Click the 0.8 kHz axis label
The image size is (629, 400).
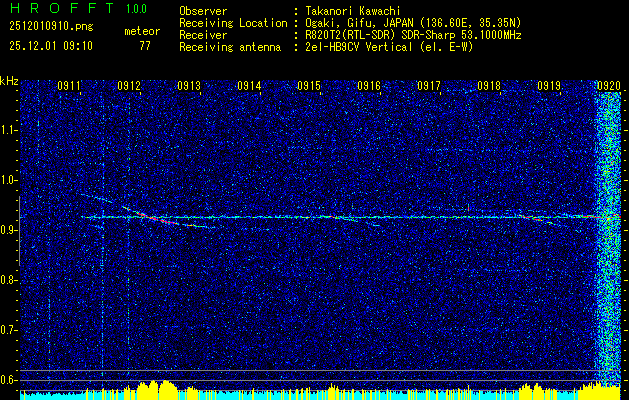click(x=8, y=280)
